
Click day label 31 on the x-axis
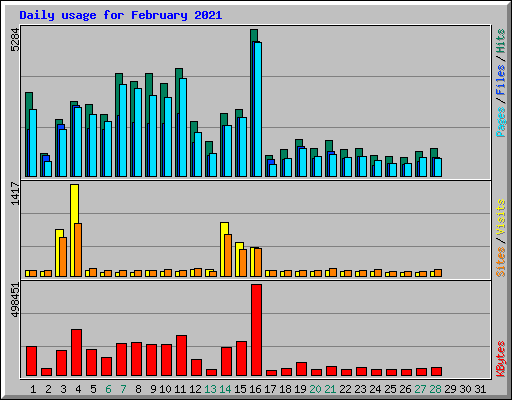[x=480, y=389]
